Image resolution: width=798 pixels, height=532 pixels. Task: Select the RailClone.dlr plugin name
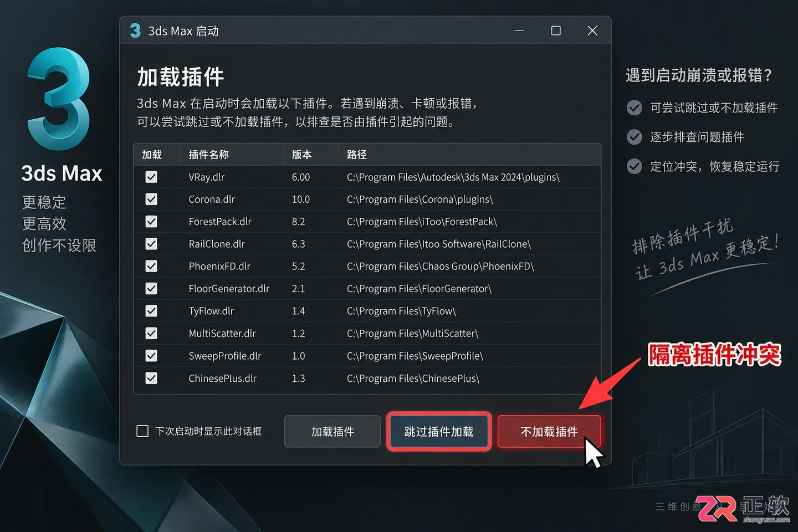pyautogui.click(x=217, y=244)
